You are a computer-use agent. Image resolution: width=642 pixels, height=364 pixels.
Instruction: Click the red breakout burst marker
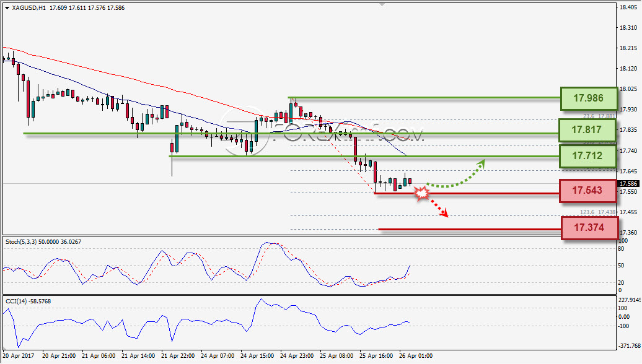[x=421, y=193]
